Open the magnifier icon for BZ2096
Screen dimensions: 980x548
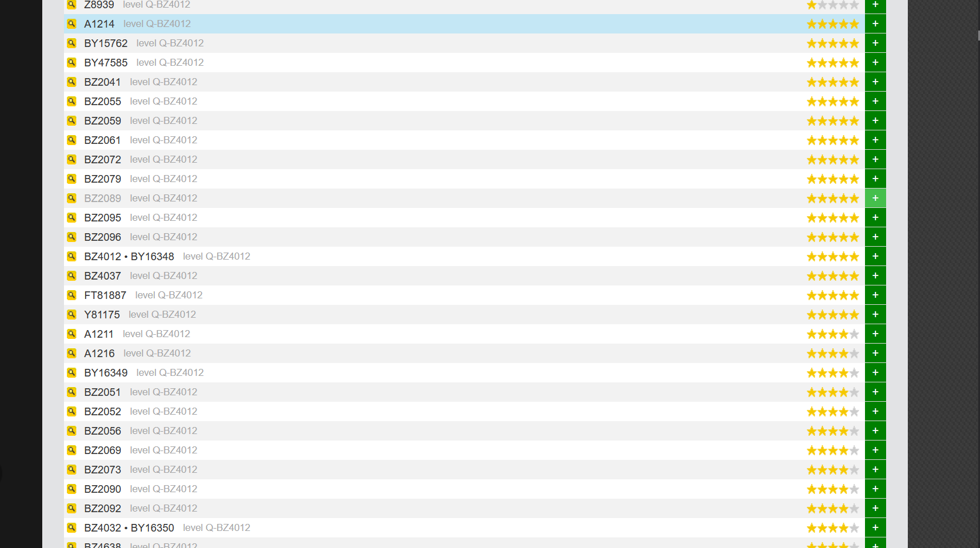(72, 237)
